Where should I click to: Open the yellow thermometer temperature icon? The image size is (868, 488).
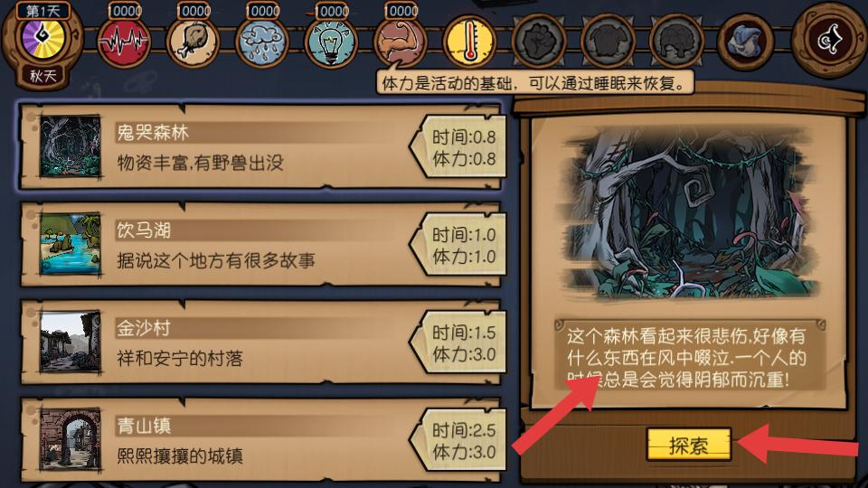point(469,42)
